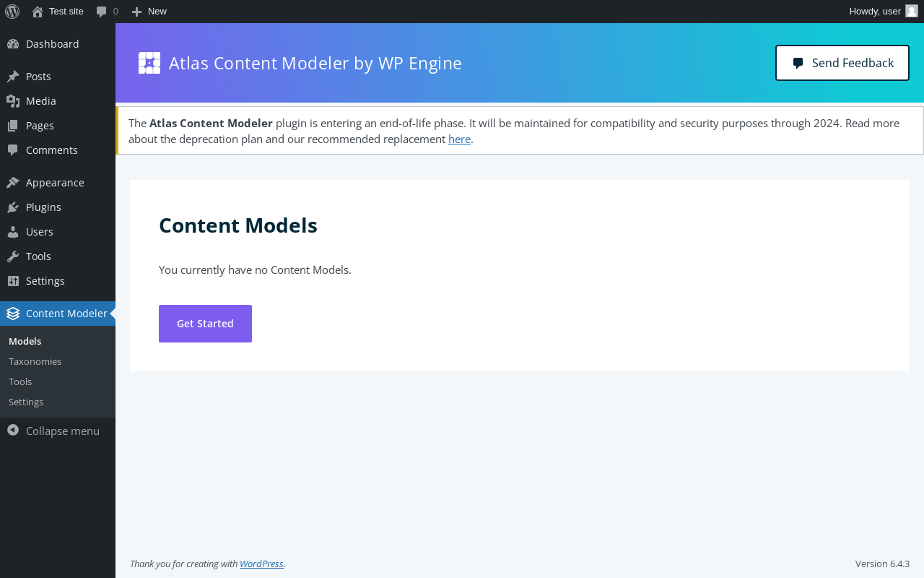Open the Howdy, user account menu
The image size is (924, 578).
pos(884,12)
